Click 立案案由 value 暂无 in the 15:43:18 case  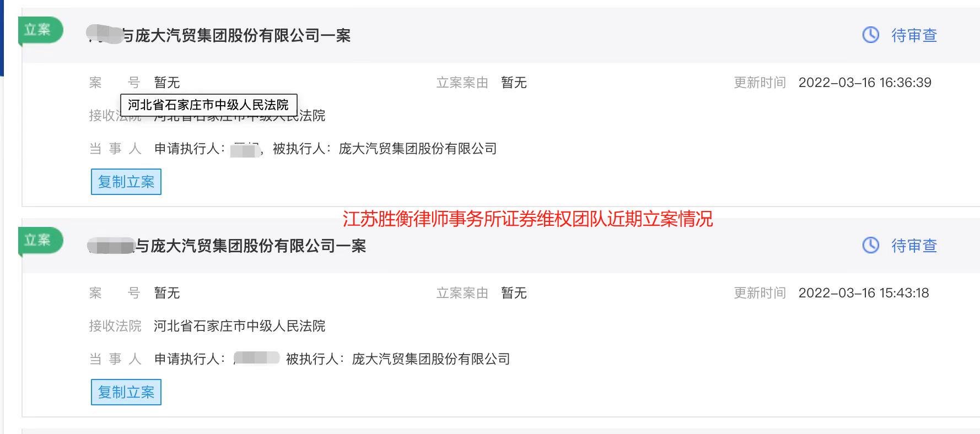pos(514,293)
